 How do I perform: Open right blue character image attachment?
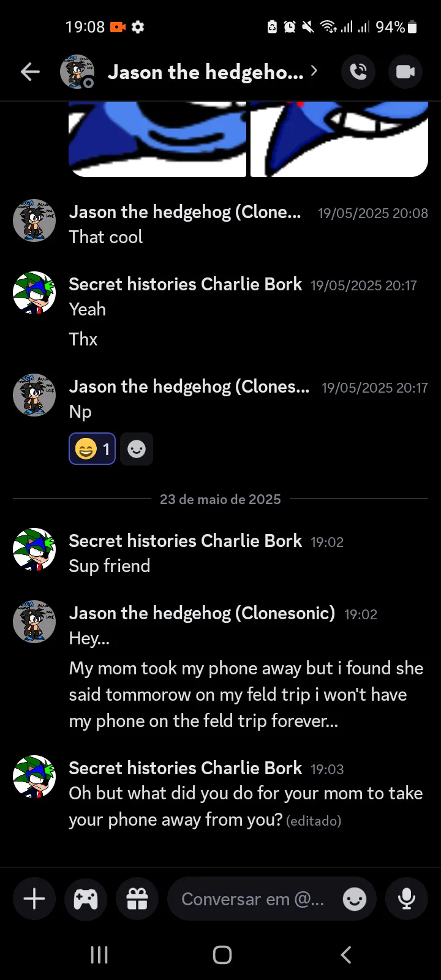point(339,139)
